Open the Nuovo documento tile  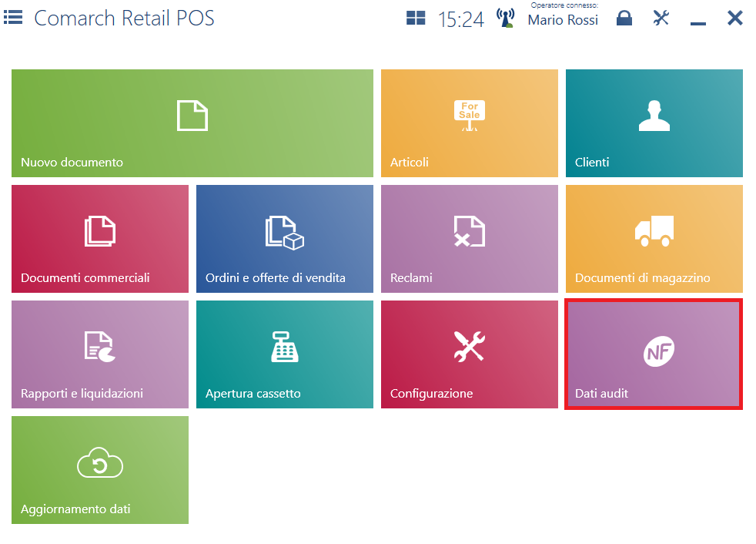click(192, 123)
